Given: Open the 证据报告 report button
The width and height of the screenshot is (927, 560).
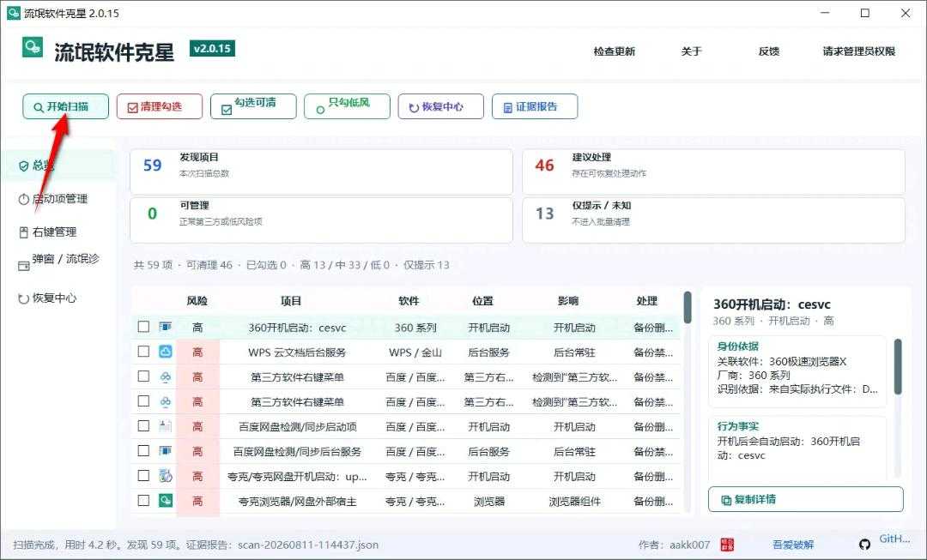Looking at the screenshot, I should pos(535,107).
